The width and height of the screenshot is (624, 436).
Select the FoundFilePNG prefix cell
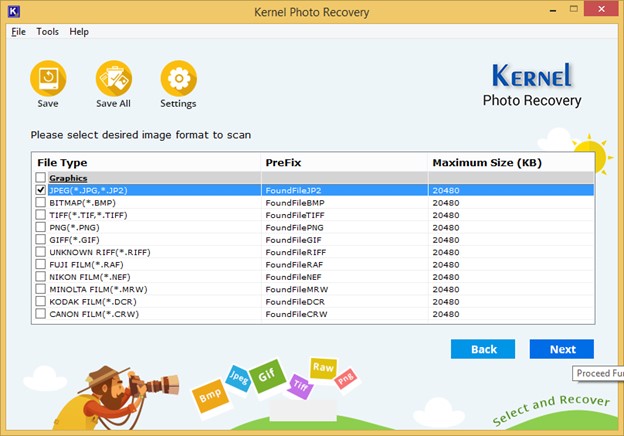click(x=345, y=228)
